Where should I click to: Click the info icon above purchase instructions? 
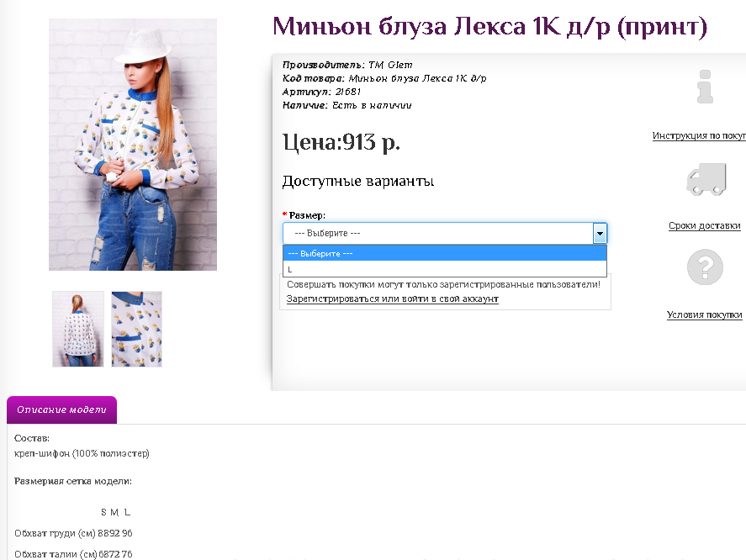tap(705, 87)
